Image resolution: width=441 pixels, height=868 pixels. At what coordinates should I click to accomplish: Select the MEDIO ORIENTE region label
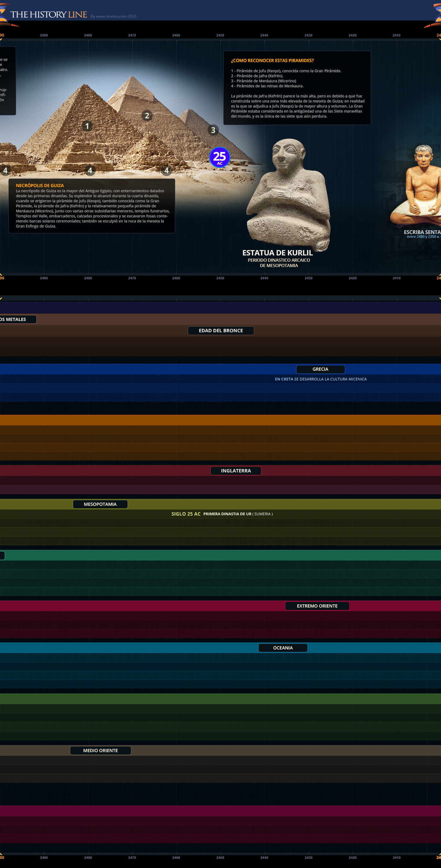pyautogui.click(x=100, y=751)
